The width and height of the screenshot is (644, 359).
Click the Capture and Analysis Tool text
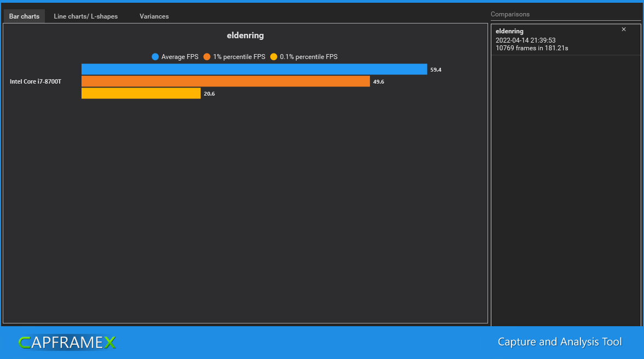point(559,342)
